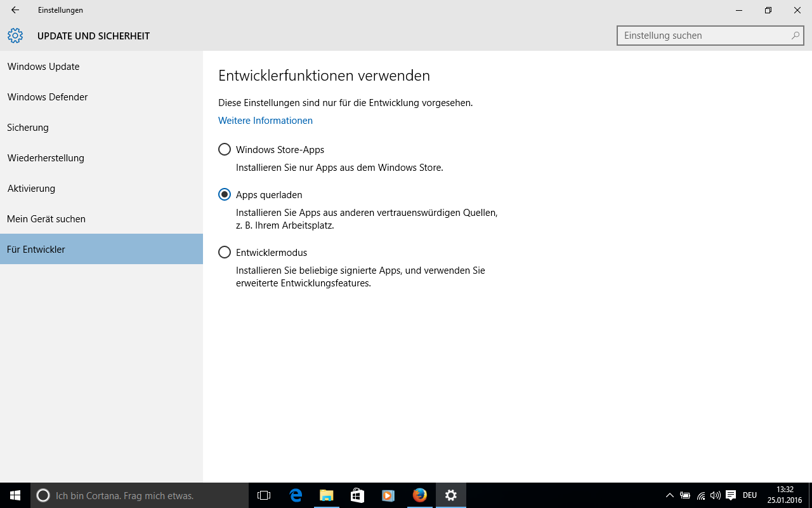Viewport: 812px width, 508px height.
Task: Open Windows Store from taskbar
Action: click(357, 495)
